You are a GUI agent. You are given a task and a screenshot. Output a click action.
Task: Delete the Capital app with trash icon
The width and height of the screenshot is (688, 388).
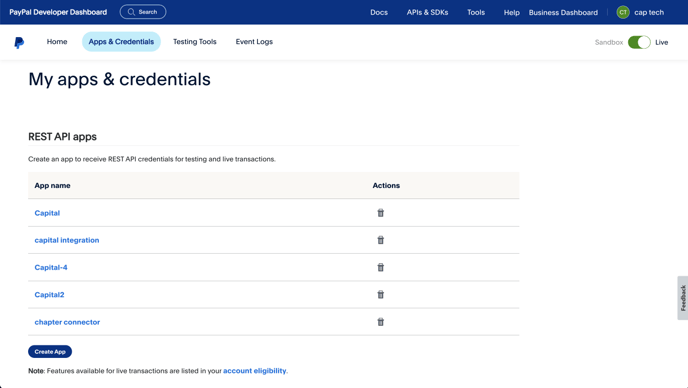point(380,213)
